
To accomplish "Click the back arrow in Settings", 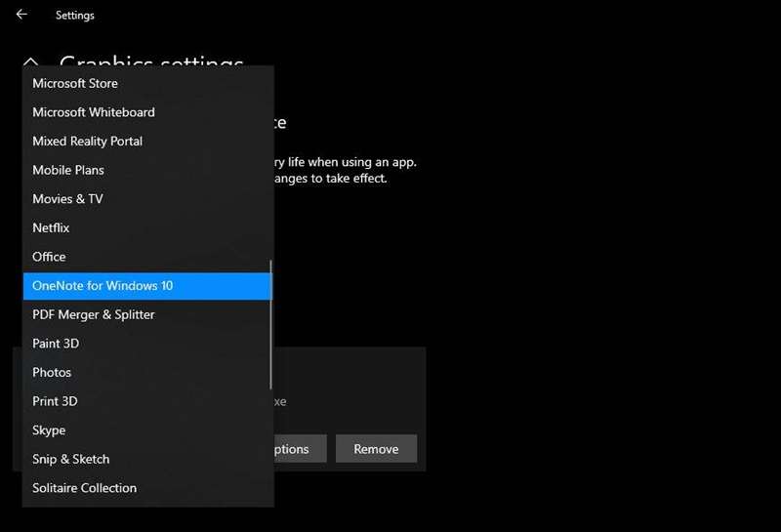I will point(21,15).
